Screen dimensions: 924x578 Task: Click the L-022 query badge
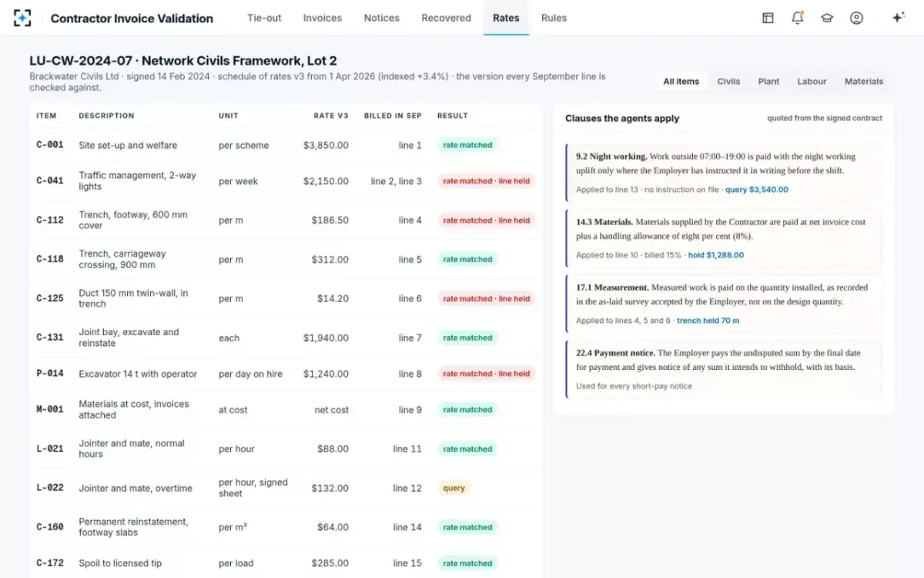[454, 488]
